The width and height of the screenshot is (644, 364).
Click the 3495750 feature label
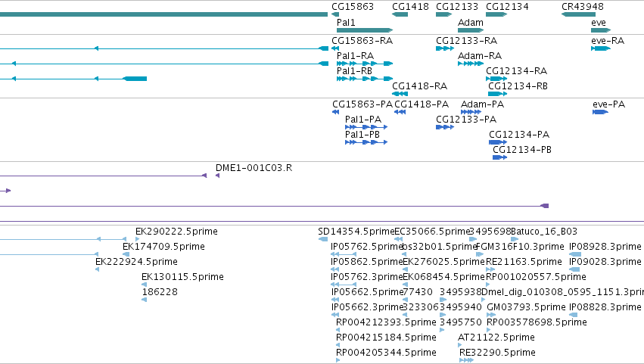click(460, 322)
